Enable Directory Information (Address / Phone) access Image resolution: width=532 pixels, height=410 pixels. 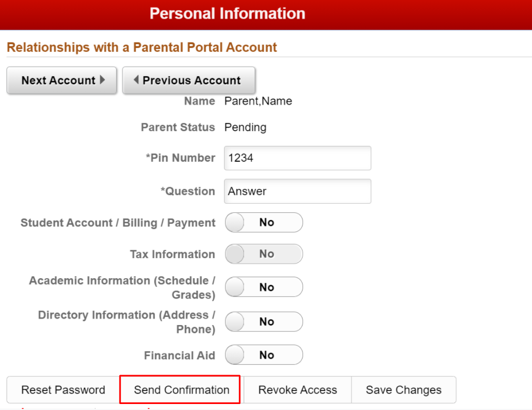tap(264, 322)
